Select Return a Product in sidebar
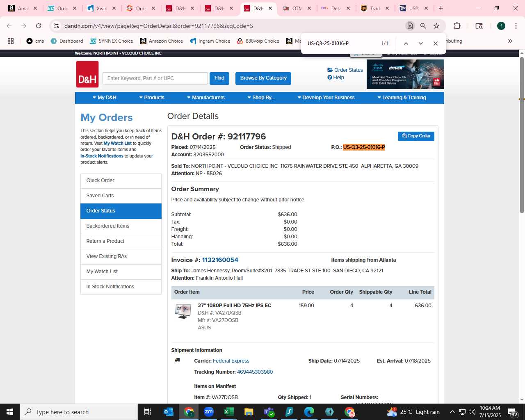The width and height of the screenshot is (525, 420). point(121,241)
